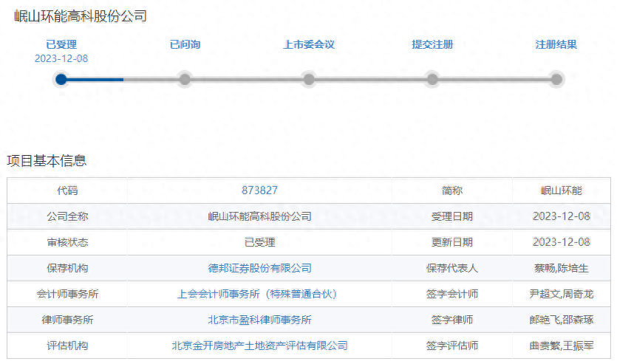This screenshot has width=617, height=364.
Task: Click the 受理日期 value 2023-12-08
Action: [562, 216]
